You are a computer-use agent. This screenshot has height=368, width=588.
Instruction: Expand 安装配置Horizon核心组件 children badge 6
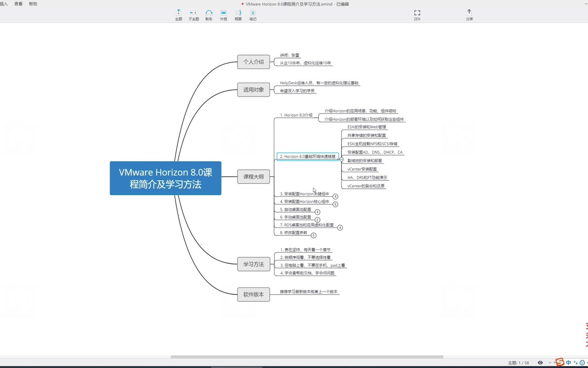[x=335, y=204]
